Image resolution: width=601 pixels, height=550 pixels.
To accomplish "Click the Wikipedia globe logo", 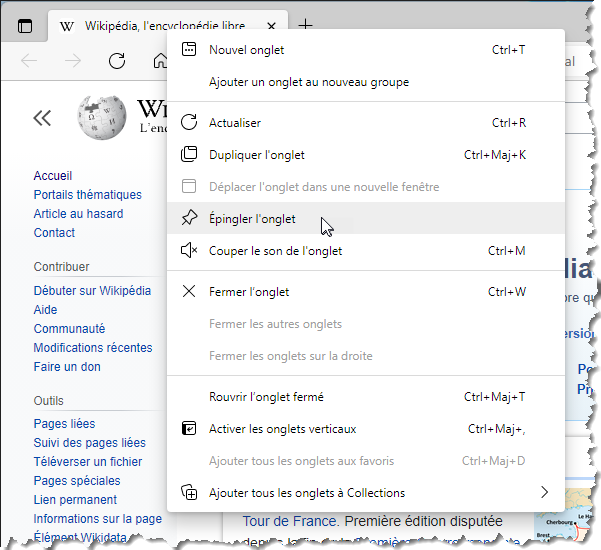I will pos(102,117).
